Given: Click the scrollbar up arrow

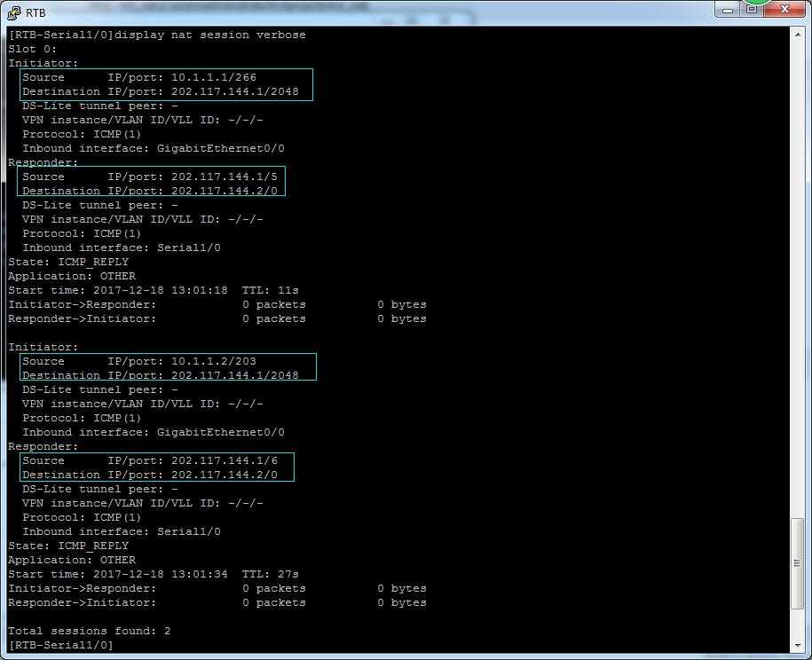Looking at the screenshot, I should tap(798, 34).
